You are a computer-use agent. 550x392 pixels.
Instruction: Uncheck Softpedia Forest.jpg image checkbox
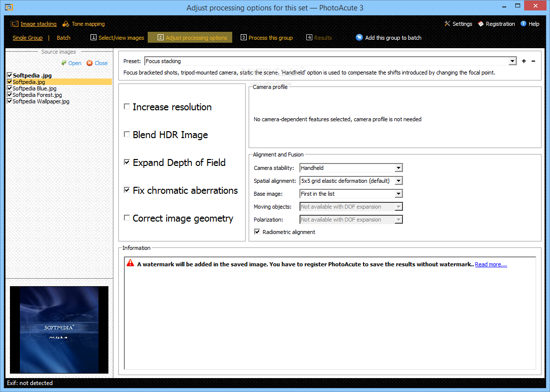click(9, 94)
